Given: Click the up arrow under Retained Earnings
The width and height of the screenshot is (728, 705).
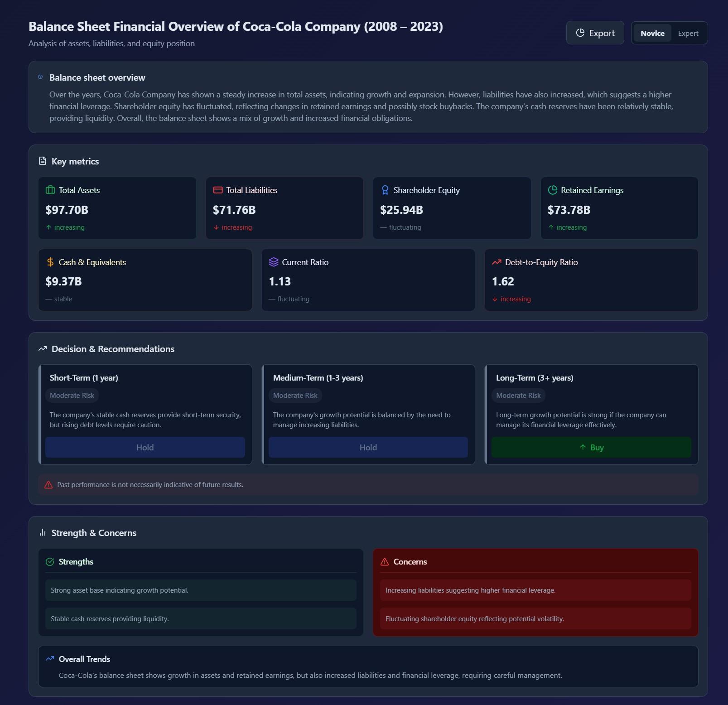Looking at the screenshot, I should pos(551,227).
